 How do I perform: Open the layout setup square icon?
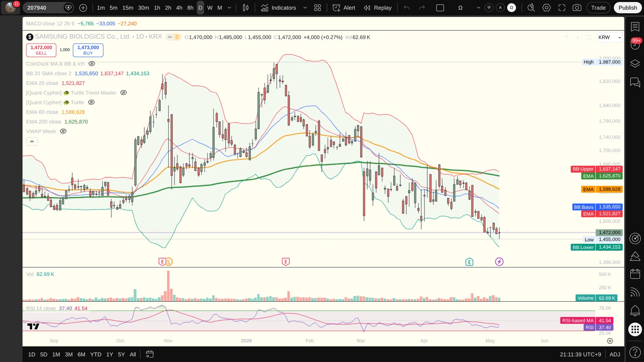click(440, 8)
